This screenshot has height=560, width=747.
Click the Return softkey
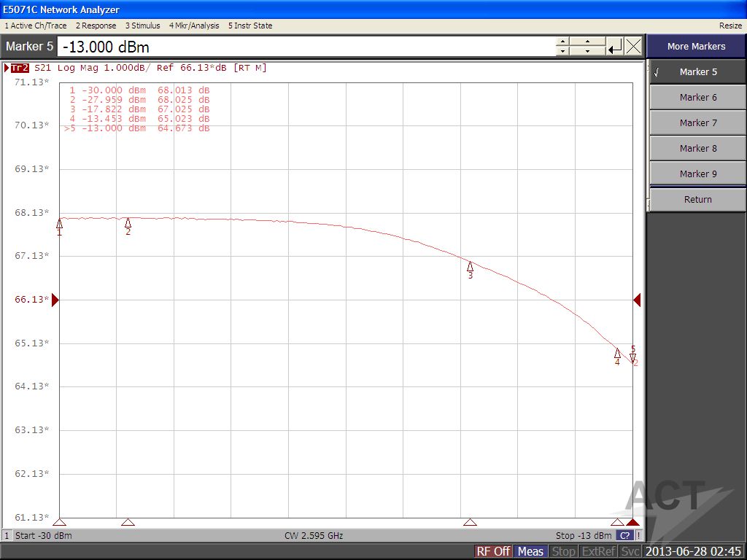coord(697,200)
